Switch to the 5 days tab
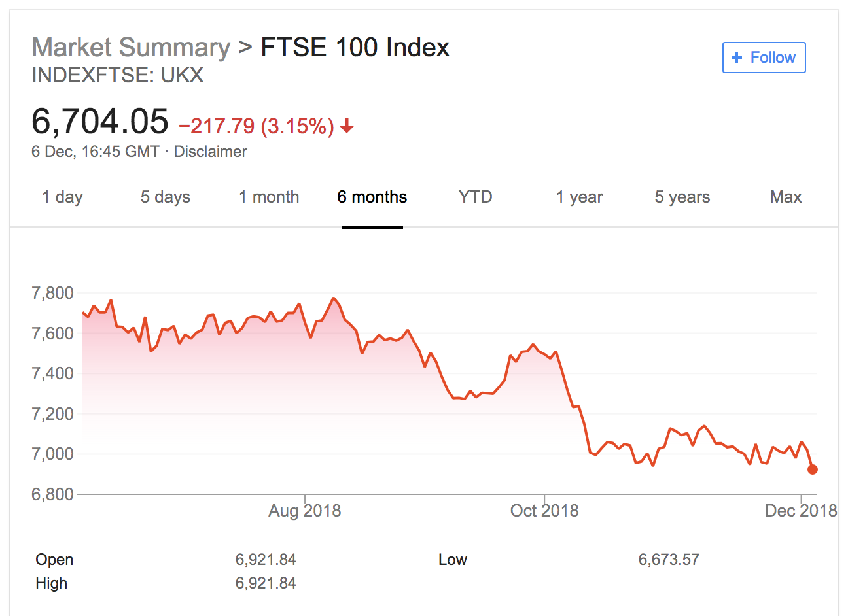 pyautogui.click(x=166, y=197)
